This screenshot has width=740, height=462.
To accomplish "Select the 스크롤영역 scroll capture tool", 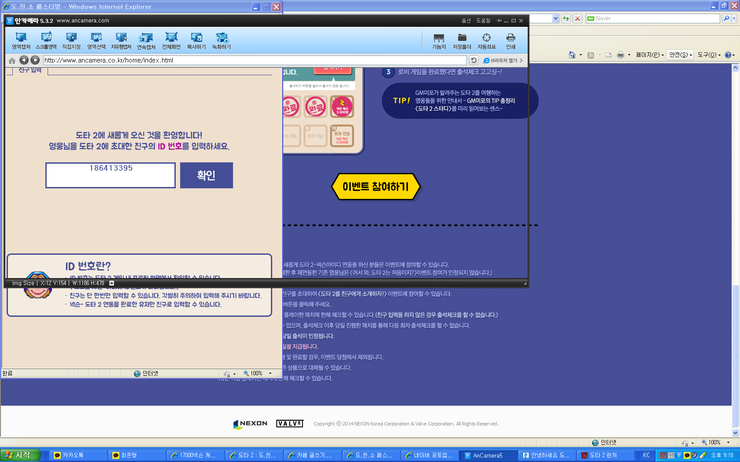I will coord(46,41).
